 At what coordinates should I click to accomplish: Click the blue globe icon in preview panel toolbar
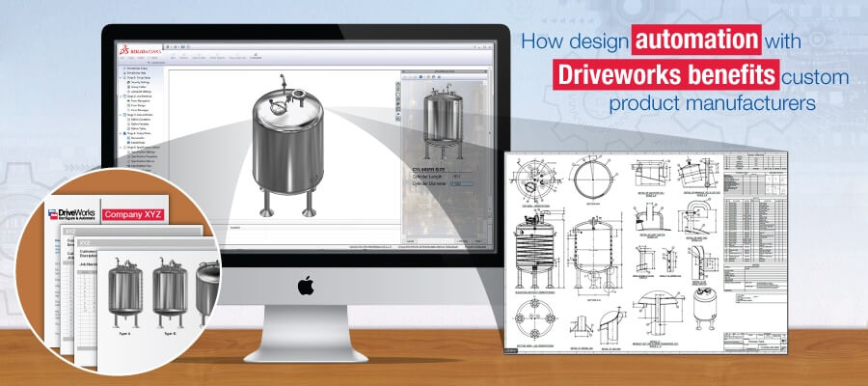(x=420, y=77)
